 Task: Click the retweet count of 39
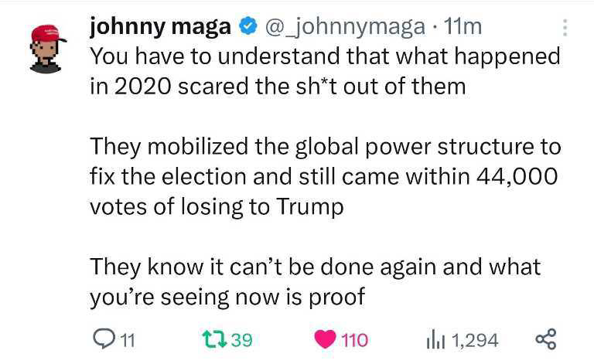pos(241,339)
